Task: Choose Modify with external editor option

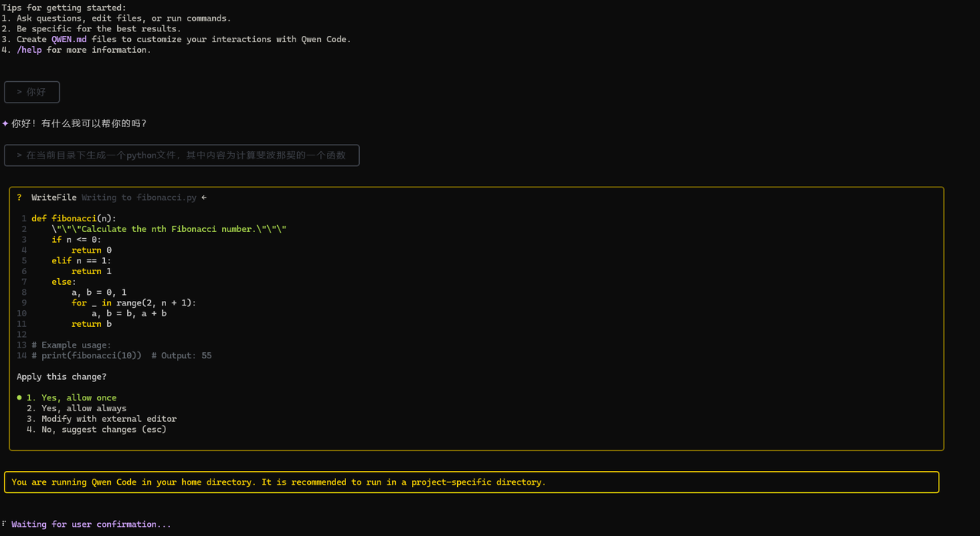Action: coord(101,419)
